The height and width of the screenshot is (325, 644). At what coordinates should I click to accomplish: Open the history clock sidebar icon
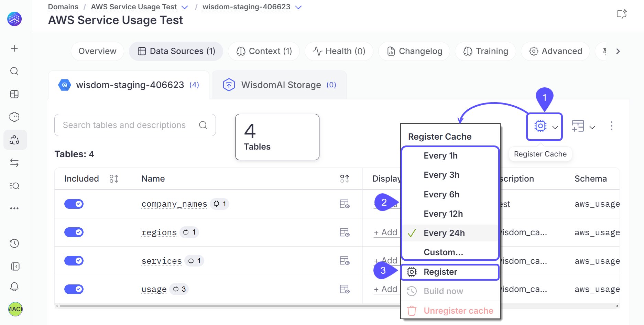14,243
